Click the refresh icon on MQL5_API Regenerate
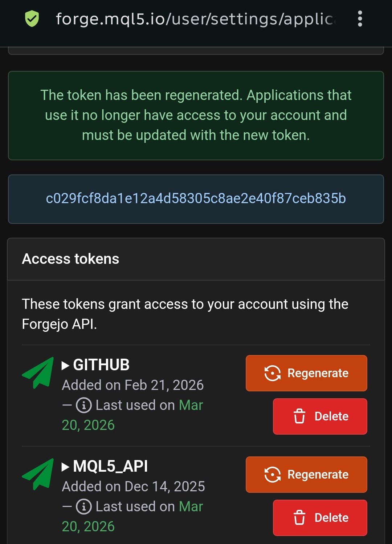This screenshot has width=392, height=544. (x=273, y=475)
